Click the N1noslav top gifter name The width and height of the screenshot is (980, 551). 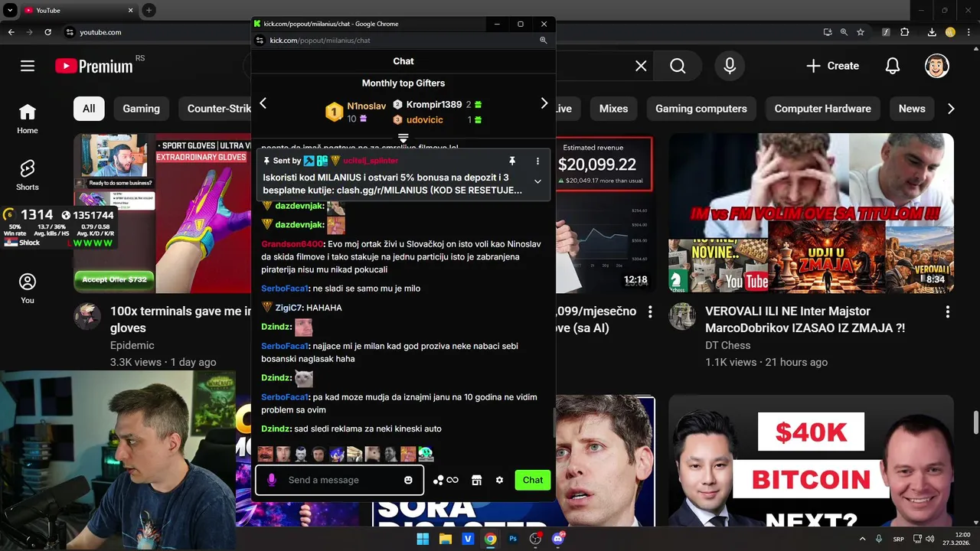366,106
